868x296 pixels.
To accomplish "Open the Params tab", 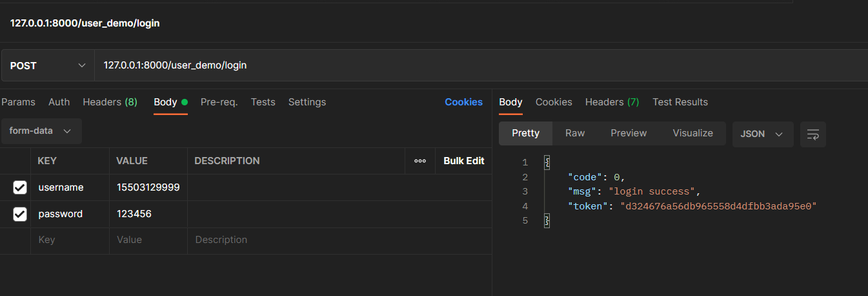I will [18, 102].
